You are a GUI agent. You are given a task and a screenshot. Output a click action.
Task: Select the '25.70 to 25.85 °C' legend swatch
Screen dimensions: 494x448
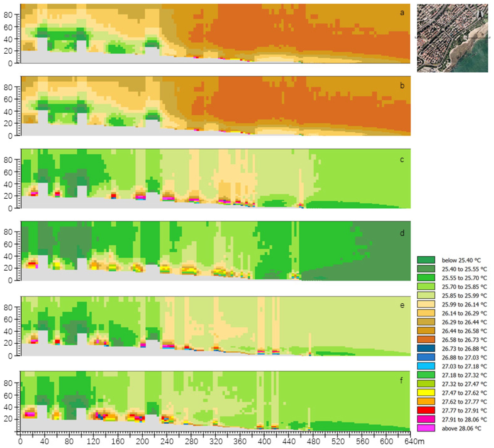coord(426,286)
